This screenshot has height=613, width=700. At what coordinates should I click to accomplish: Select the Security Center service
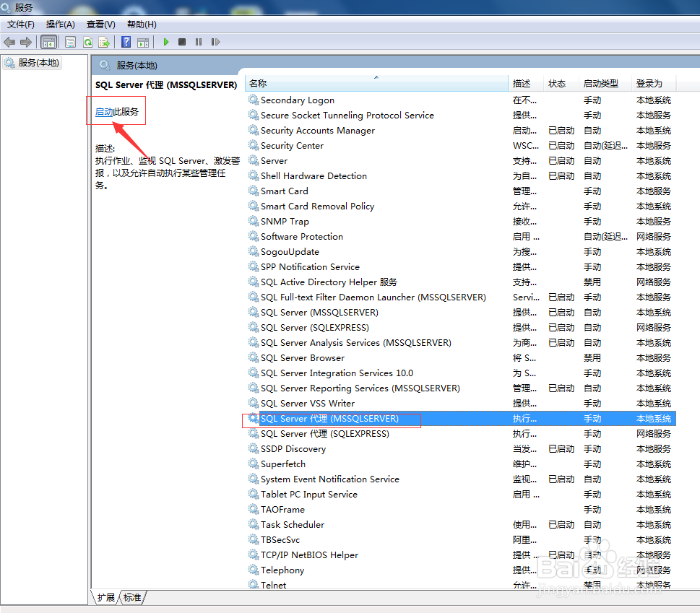pyautogui.click(x=461, y=145)
